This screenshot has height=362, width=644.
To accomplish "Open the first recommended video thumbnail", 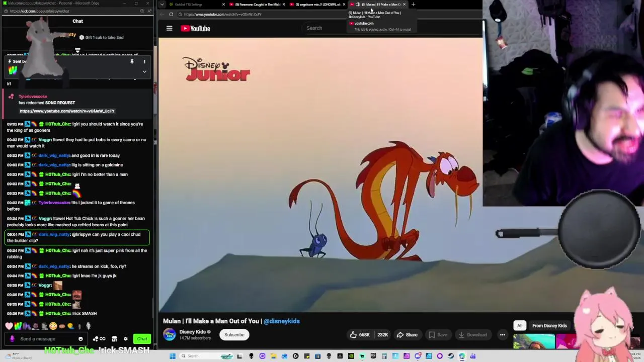I will (534, 342).
